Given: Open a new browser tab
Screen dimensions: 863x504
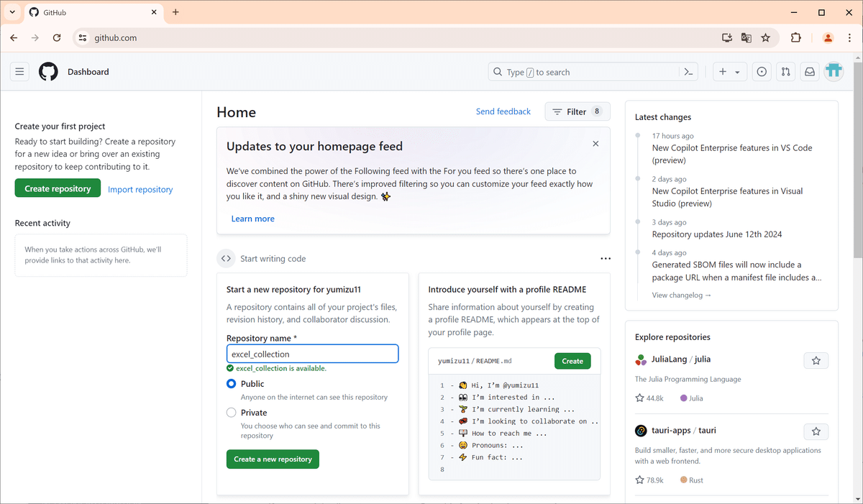Looking at the screenshot, I should (176, 12).
